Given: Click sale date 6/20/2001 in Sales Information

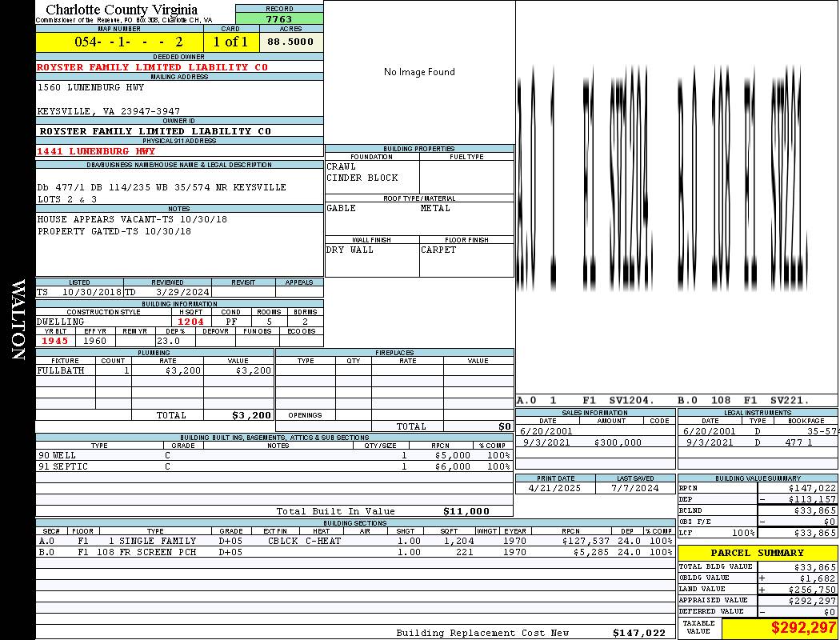Looking at the screenshot, I should [546, 431].
